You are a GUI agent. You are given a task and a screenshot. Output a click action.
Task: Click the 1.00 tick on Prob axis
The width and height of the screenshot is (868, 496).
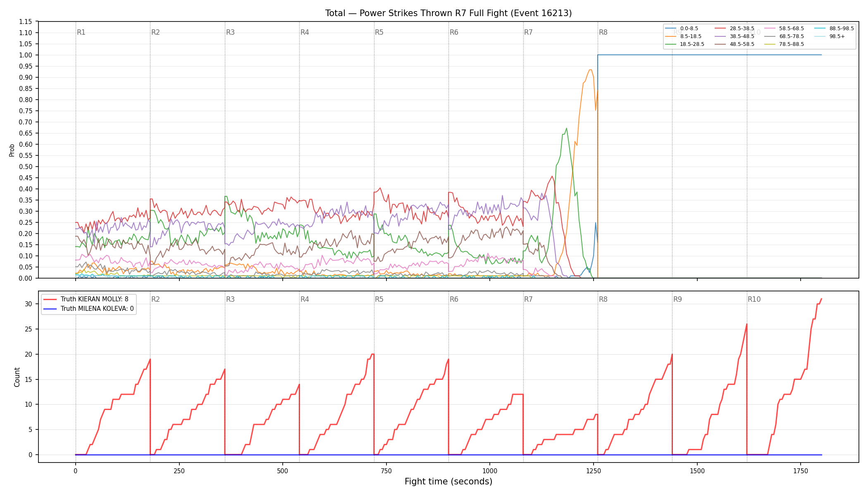pos(26,55)
